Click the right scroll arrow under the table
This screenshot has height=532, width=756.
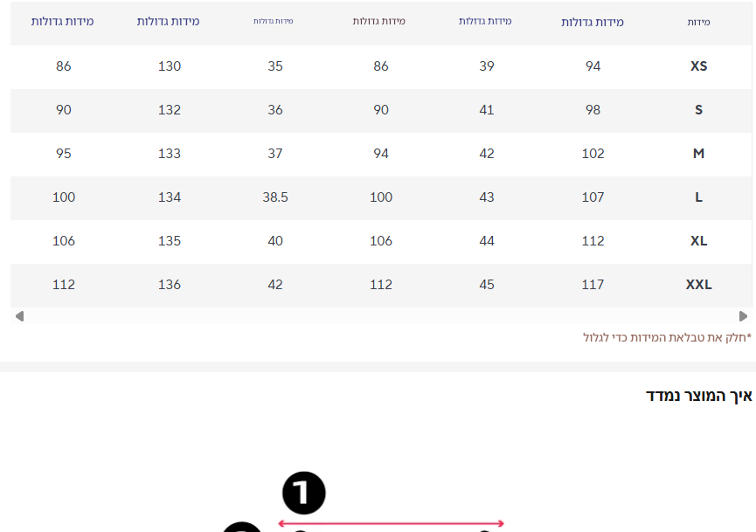[x=743, y=316]
